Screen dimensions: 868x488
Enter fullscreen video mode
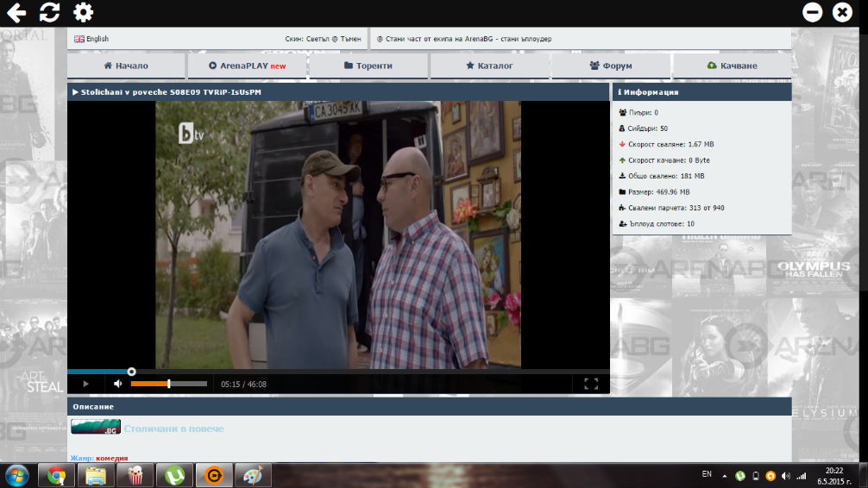(591, 384)
